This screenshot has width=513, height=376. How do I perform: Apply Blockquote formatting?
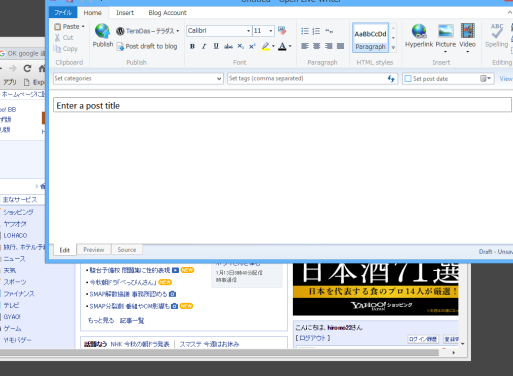click(329, 31)
